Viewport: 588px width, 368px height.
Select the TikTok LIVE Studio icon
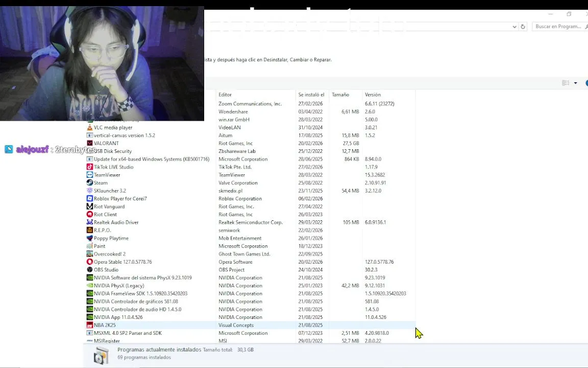coord(90,167)
